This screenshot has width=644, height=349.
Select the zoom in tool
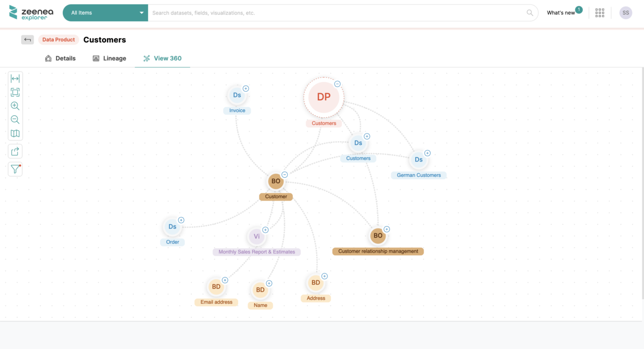point(15,106)
